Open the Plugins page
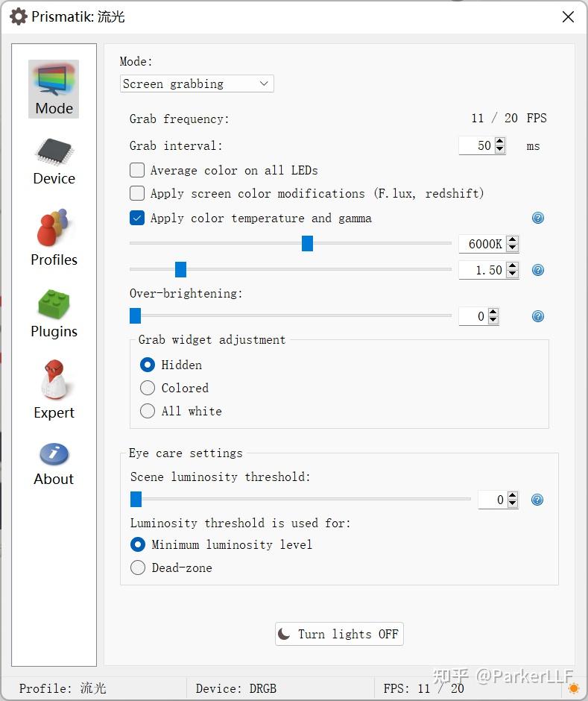This screenshot has width=588, height=701. (x=54, y=313)
